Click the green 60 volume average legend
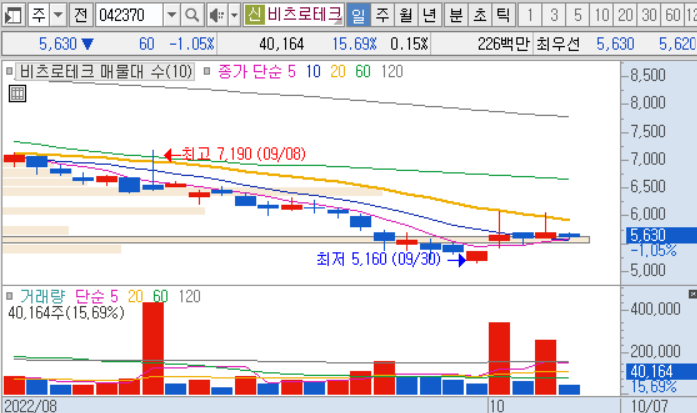The width and height of the screenshot is (697, 413). pos(160,296)
